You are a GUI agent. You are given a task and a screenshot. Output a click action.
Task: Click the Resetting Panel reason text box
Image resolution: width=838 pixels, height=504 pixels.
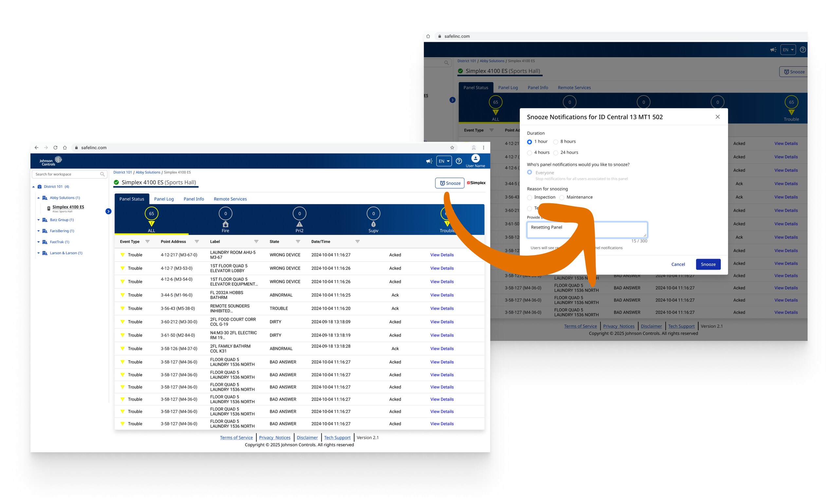tap(587, 230)
